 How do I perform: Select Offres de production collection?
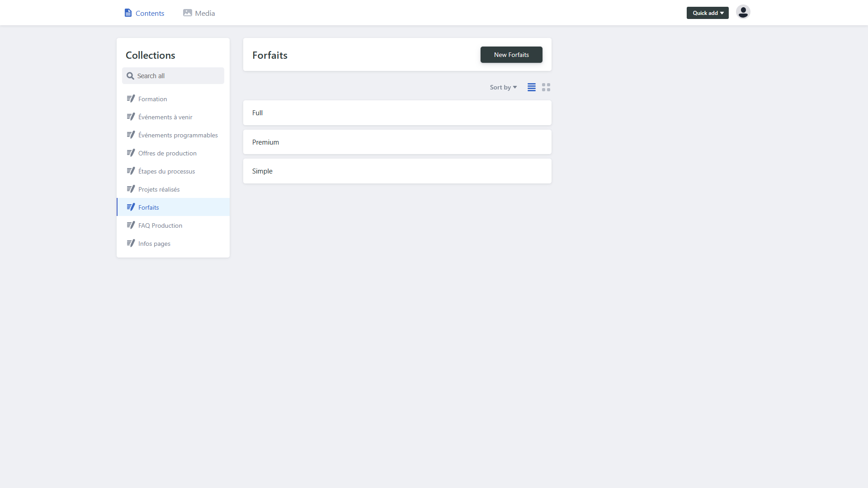click(167, 153)
